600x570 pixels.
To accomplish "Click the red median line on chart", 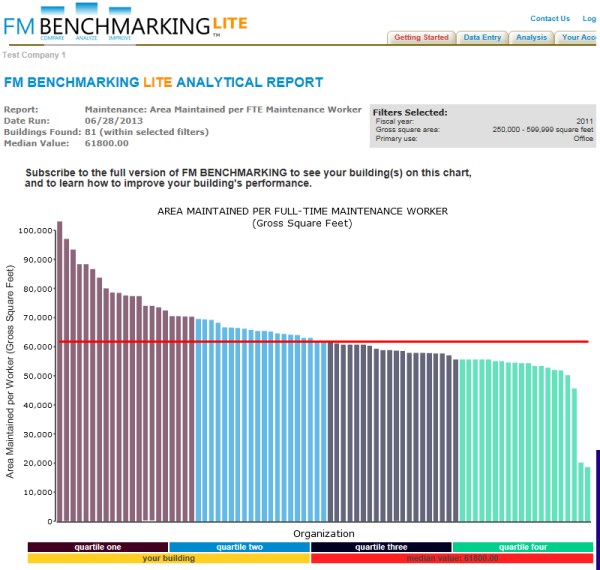I will pyautogui.click(x=324, y=341).
